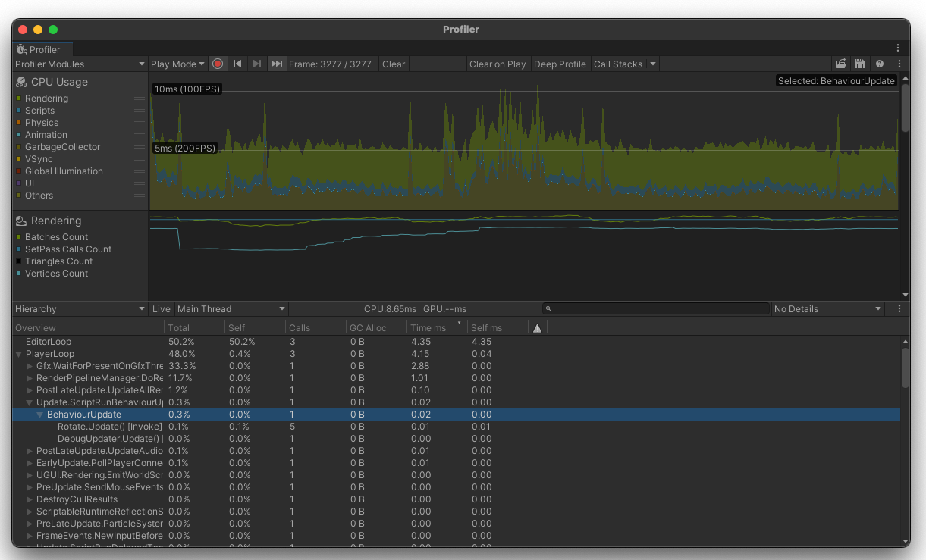
Task: Click the load profiler data folder icon
Action: coord(840,64)
